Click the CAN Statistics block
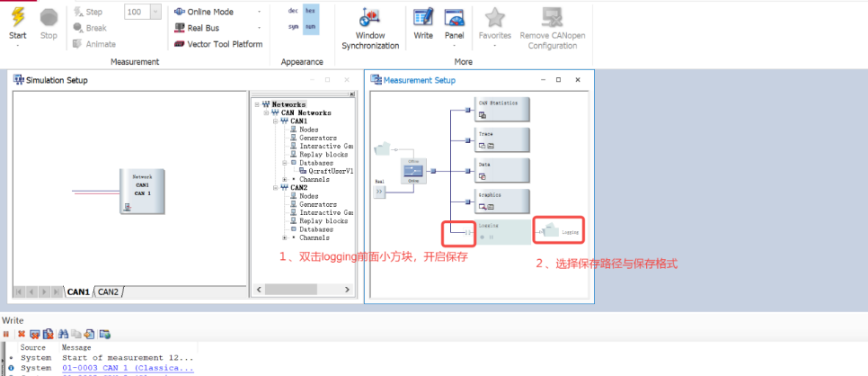 click(501, 109)
